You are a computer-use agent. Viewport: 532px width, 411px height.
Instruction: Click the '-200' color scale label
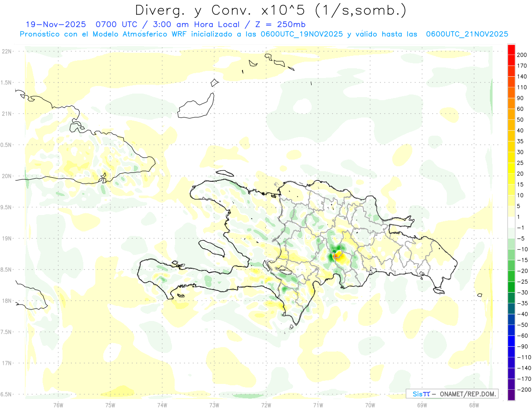(524, 389)
